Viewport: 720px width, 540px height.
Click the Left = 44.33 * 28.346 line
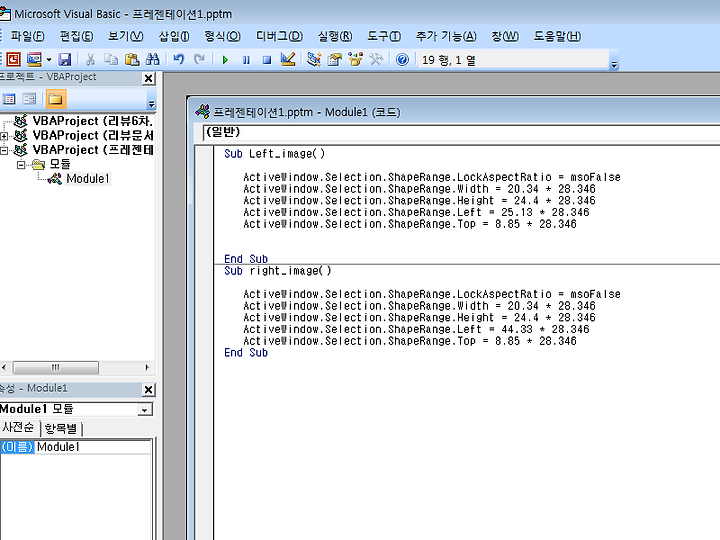tap(416, 329)
